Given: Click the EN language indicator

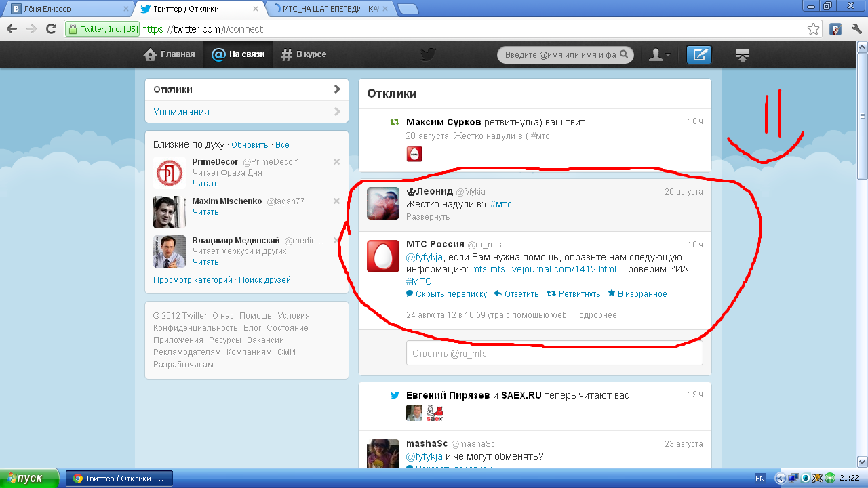Looking at the screenshot, I should coord(760,479).
